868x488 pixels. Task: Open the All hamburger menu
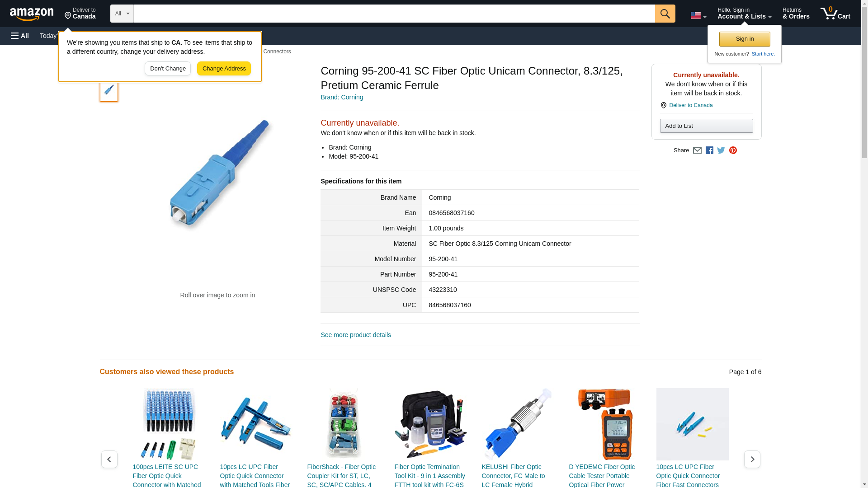20,36
